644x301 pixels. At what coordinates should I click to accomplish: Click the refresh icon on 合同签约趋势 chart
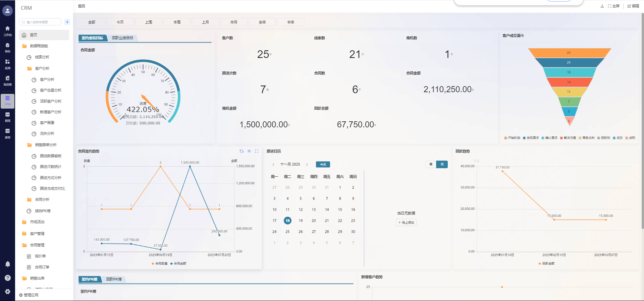pyautogui.click(x=241, y=151)
